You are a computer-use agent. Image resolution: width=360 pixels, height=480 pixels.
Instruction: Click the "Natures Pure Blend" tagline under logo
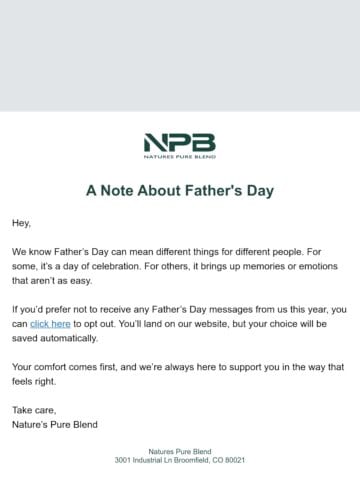point(180,157)
